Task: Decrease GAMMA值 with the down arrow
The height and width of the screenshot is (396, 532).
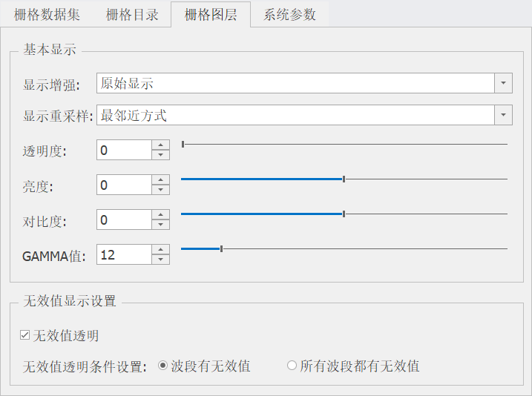Action: point(161,260)
